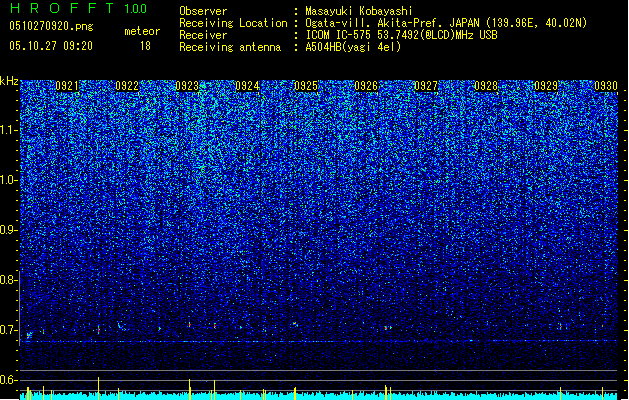629x400 pixels.
Task: Click the 0.7 frequency axis label
Action: 8,330
